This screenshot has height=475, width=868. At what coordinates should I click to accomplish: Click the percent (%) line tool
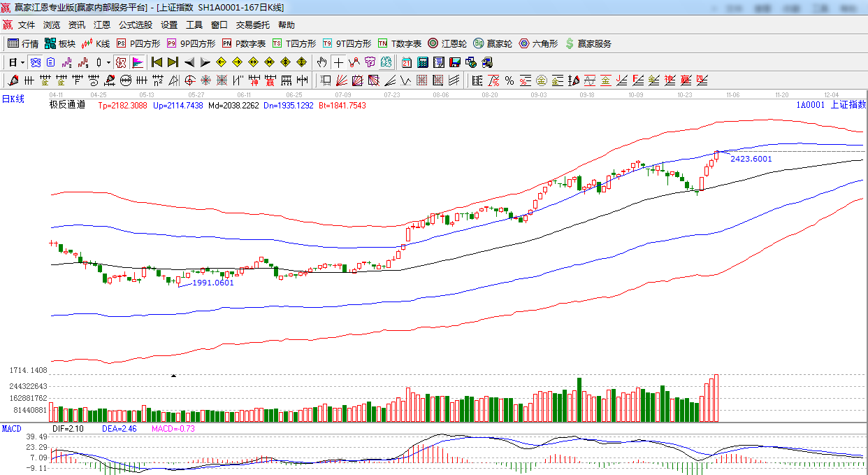pos(509,80)
